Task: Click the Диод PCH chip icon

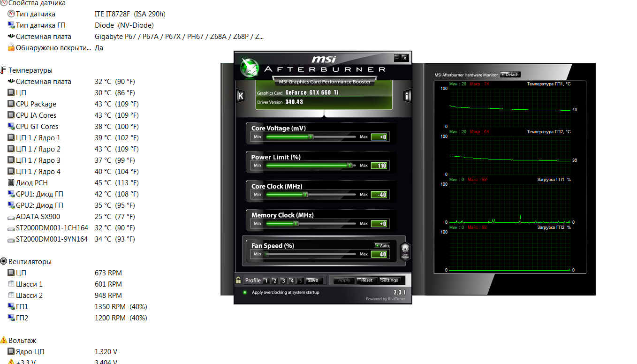Action: pos(11,183)
